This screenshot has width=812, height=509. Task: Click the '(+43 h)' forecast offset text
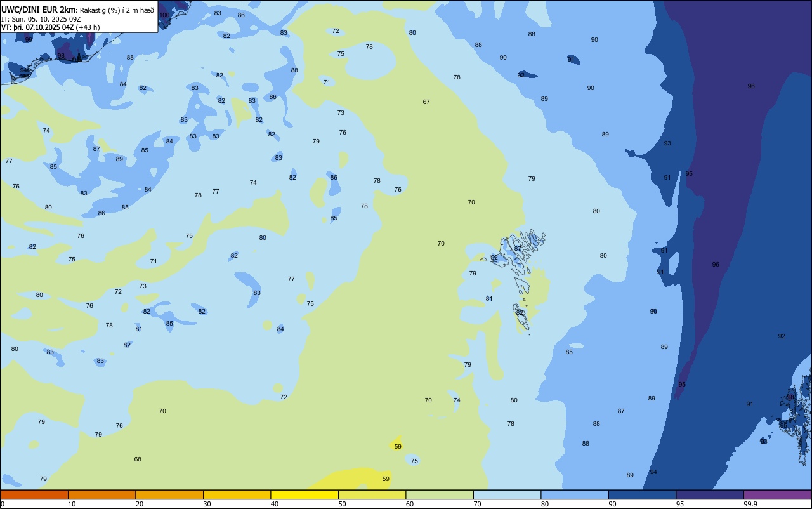pos(88,27)
